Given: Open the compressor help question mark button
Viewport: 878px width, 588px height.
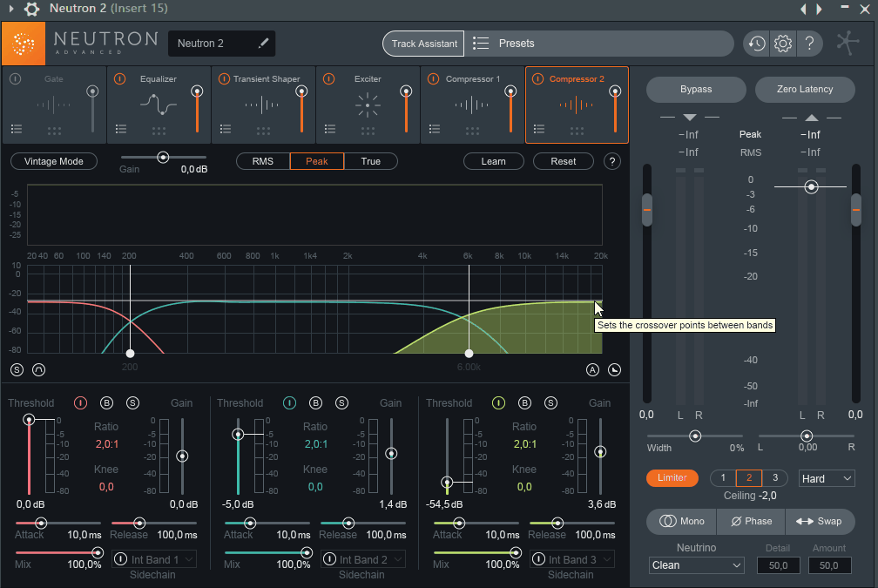Looking at the screenshot, I should click(612, 161).
